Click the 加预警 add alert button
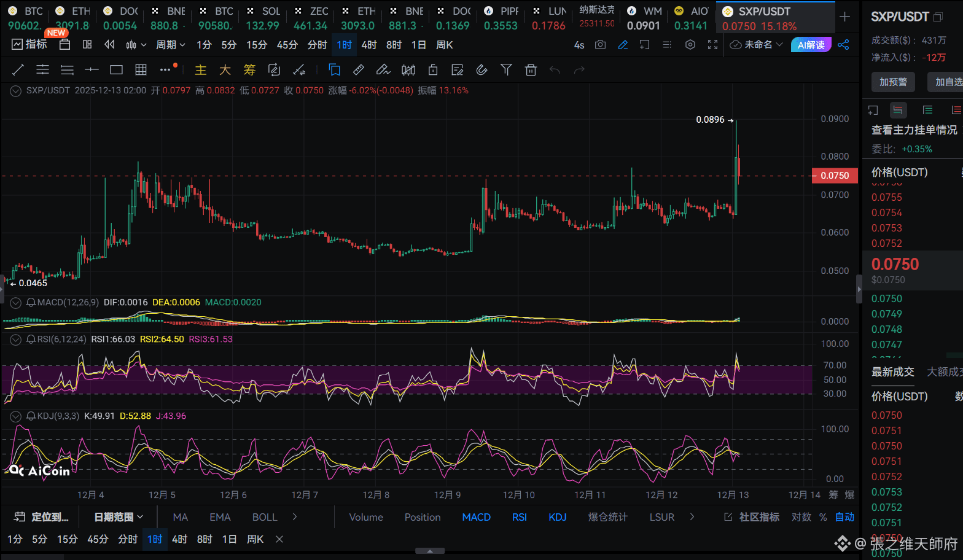Viewport: 963px width, 560px height. pos(893,82)
